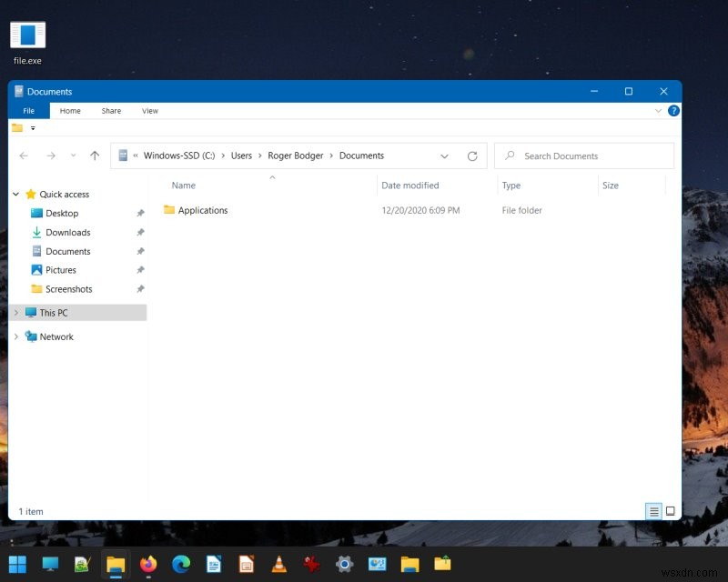Switch to the View ribbon tab

149,110
